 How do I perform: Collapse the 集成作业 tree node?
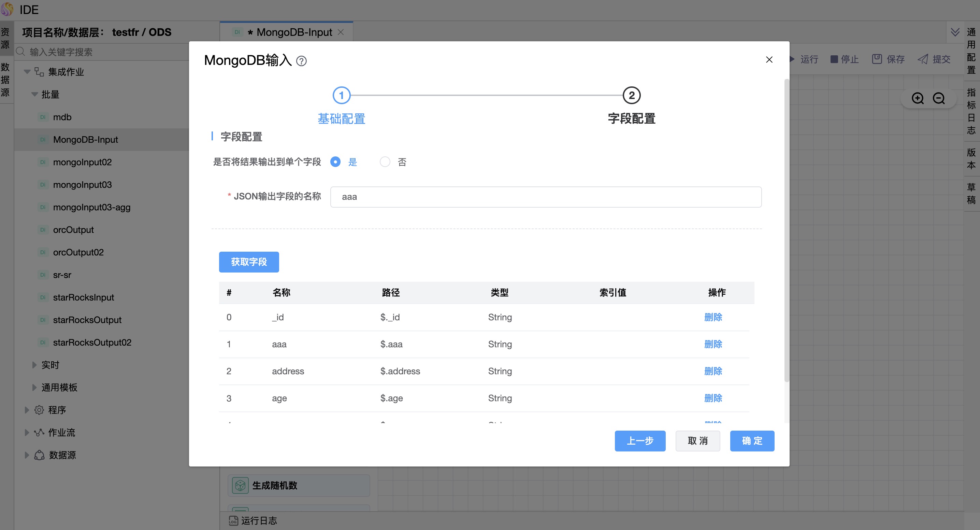pos(27,72)
